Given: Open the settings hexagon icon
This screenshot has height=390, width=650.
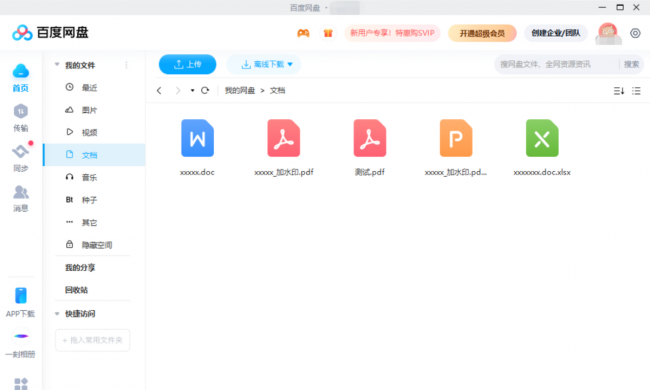Looking at the screenshot, I should pyautogui.click(x=635, y=33).
